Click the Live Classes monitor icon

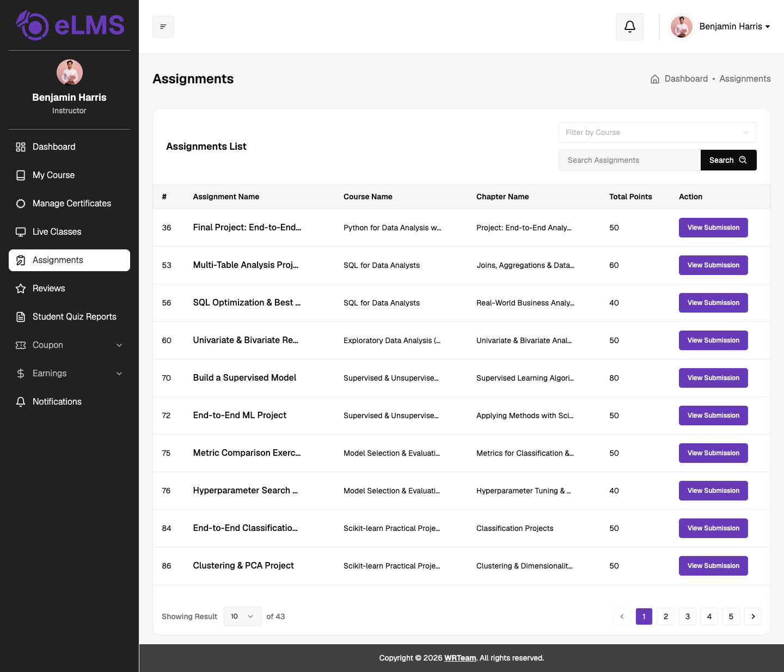(21, 232)
